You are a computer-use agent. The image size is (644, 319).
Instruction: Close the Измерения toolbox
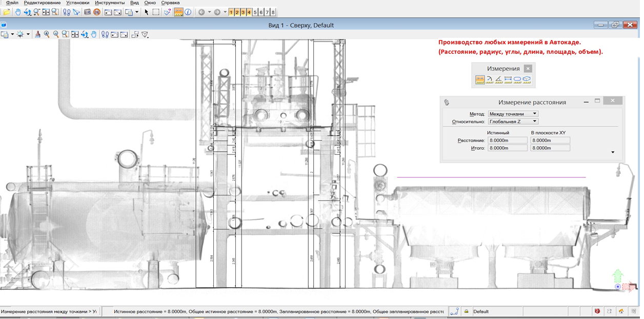[528, 68]
